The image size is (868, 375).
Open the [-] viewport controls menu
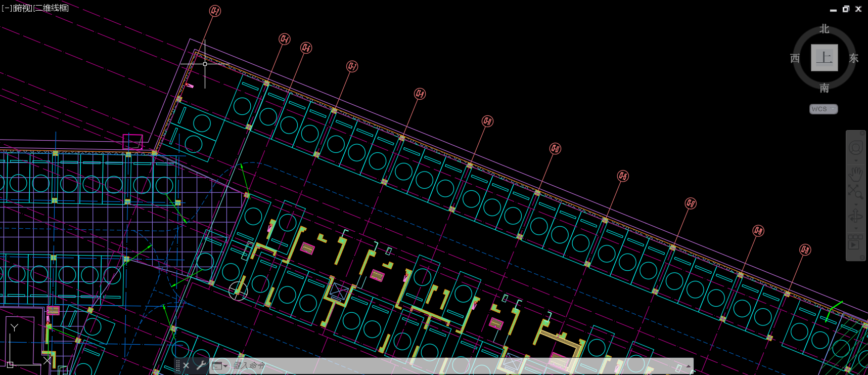tap(7, 8)
